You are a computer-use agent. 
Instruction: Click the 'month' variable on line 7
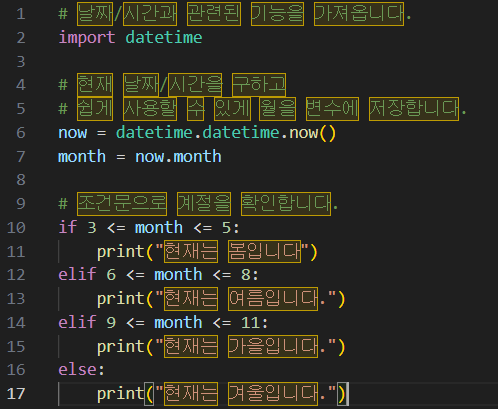(x=82, y=156)
